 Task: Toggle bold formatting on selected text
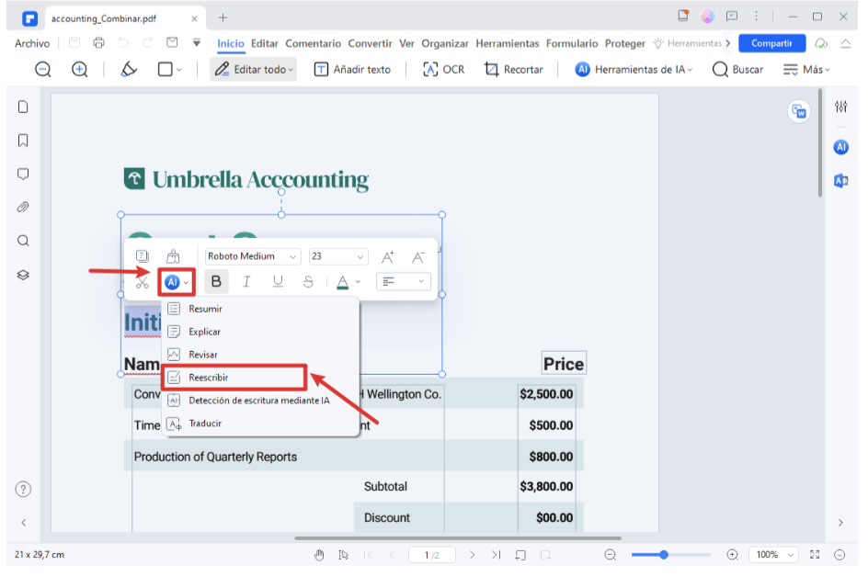216,282
